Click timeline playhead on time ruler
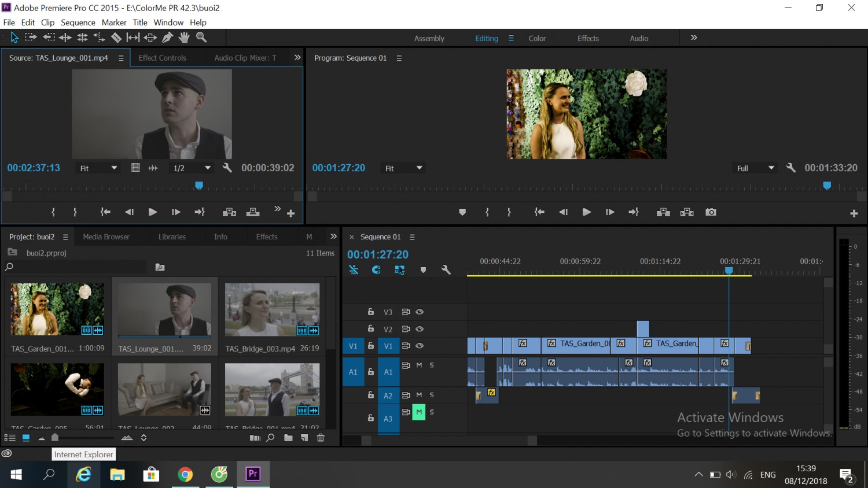 [x=729, y=271]
